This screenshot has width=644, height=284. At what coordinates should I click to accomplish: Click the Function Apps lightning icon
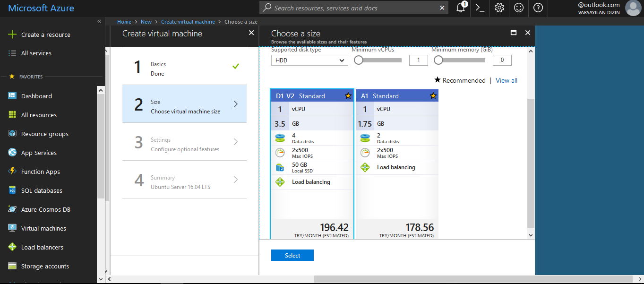tap(12, 172)
